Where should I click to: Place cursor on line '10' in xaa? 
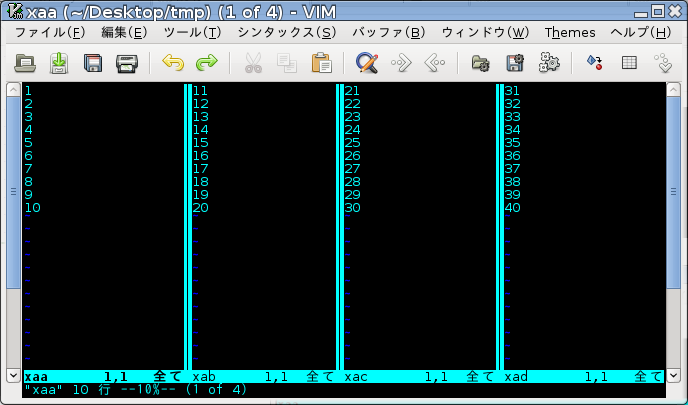tap(33, 208)
